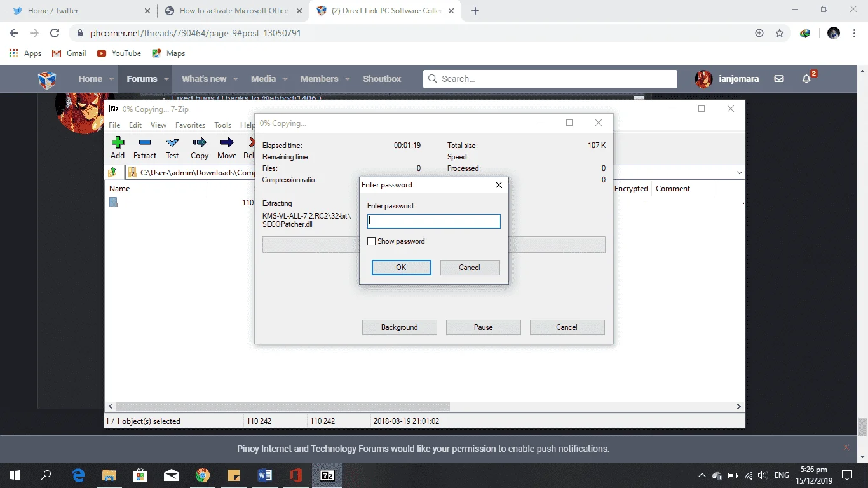This screenshot has width=868, height=488.
Task: Open the Favorites menu in 7-Zip
Action: [190, 125]
